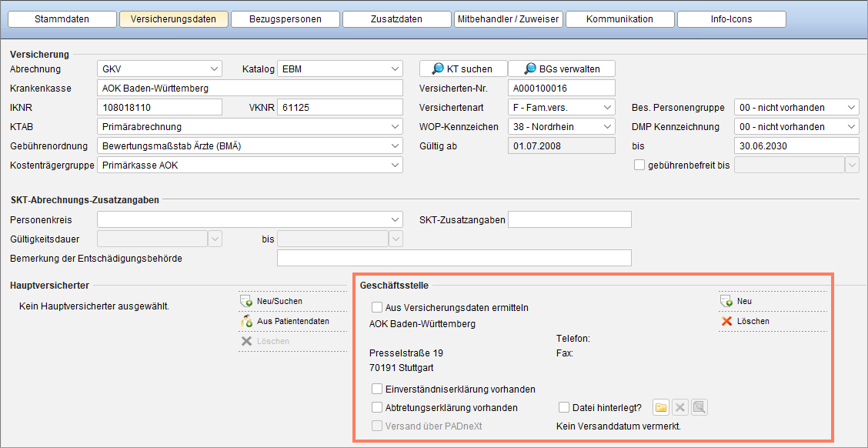Click the file preview magnifier icon
868x448 pixels.
pyautogui.click(x=699, y=408)
